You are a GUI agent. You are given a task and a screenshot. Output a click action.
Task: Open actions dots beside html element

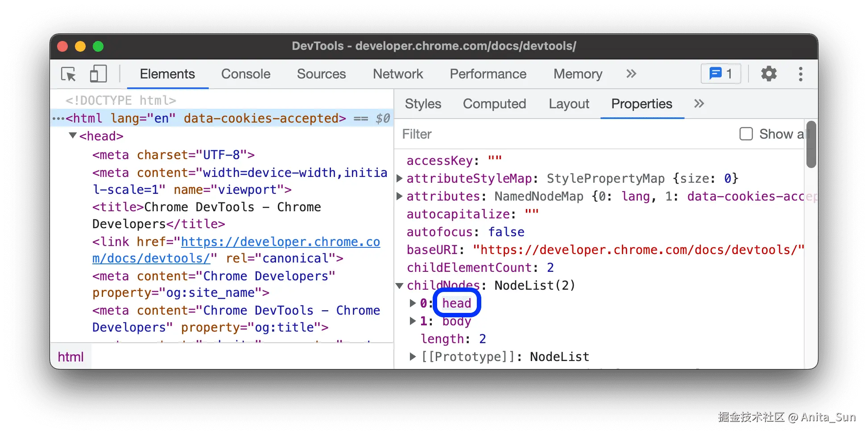(58, 119)
